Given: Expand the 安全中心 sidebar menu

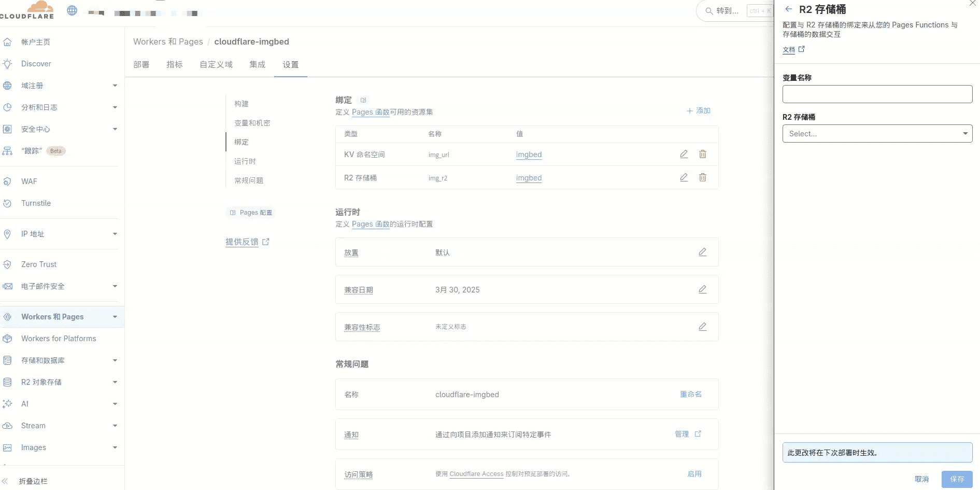Looking at the screenshot, I should coord(115,129).
